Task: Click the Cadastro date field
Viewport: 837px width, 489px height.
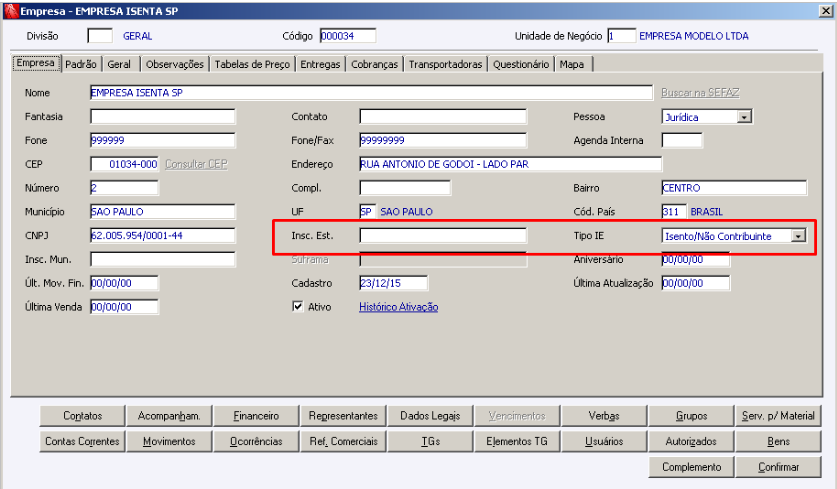Action: tap(393, 283)
